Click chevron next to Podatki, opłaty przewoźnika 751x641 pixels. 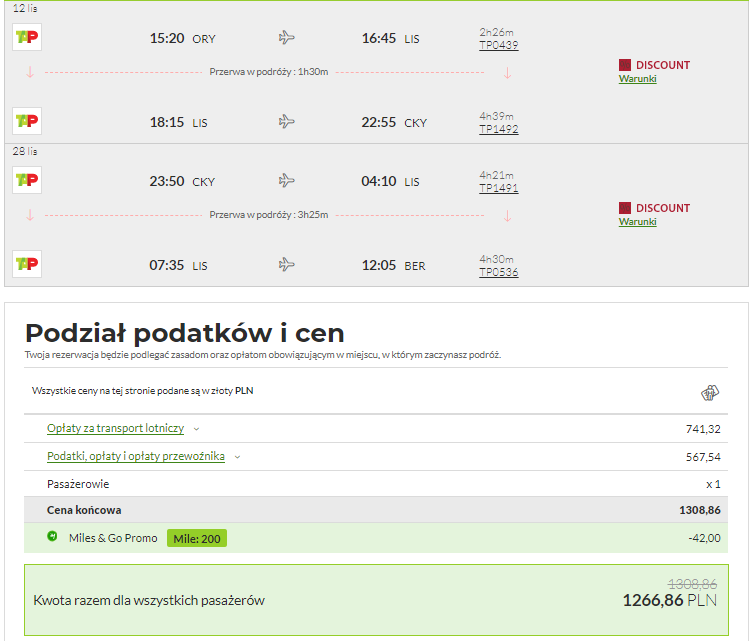(237, 457)
